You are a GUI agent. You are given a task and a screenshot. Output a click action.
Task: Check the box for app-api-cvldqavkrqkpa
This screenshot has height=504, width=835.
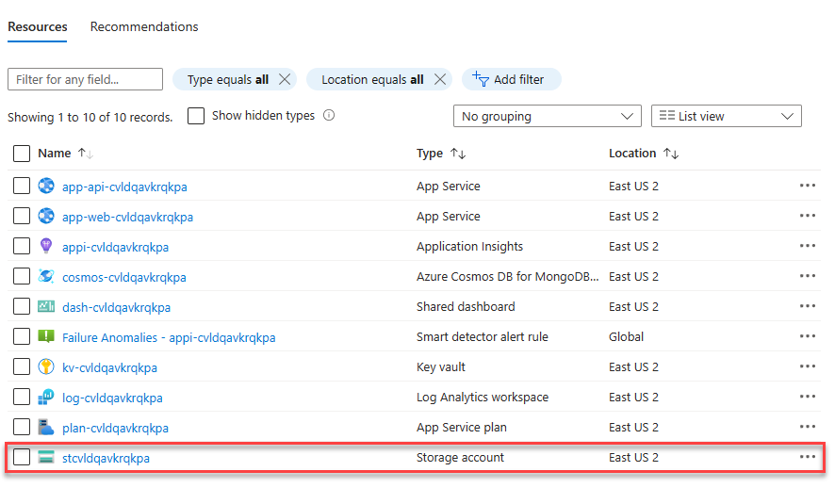tap(22, 186)
